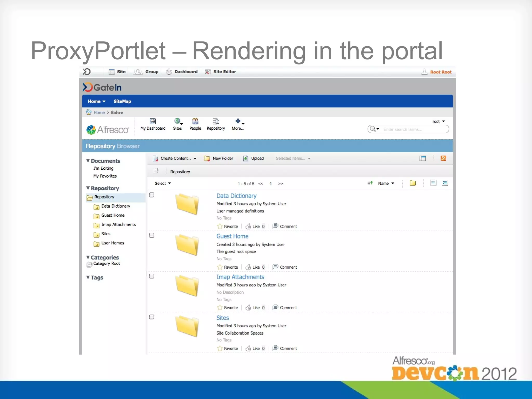The image size is (532, 399).
Task: Check the Guest Home row checkbox
Action: pos(152,235)
